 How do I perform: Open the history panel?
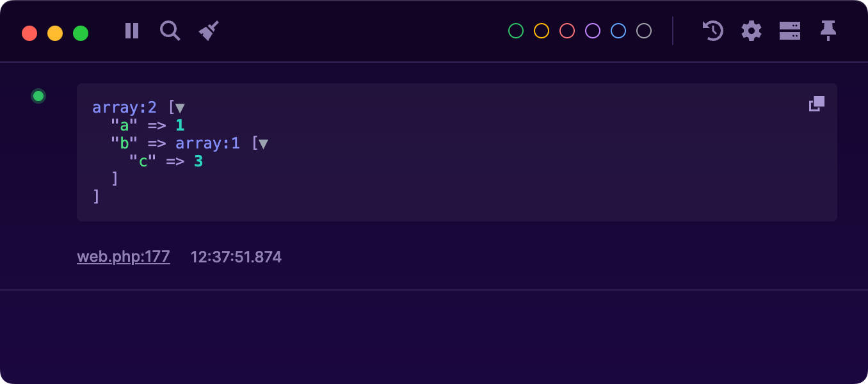click(712, 30)
